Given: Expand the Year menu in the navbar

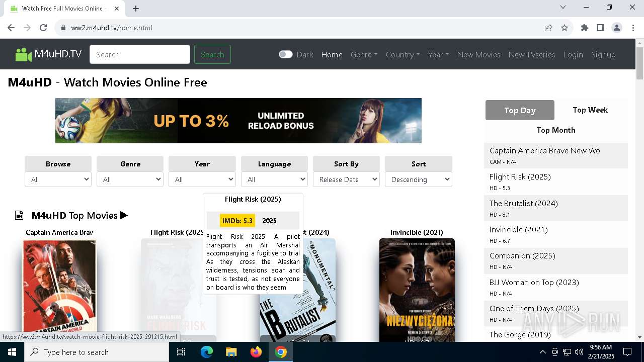Looking at the screenshot, I should [x=439, y=54].
